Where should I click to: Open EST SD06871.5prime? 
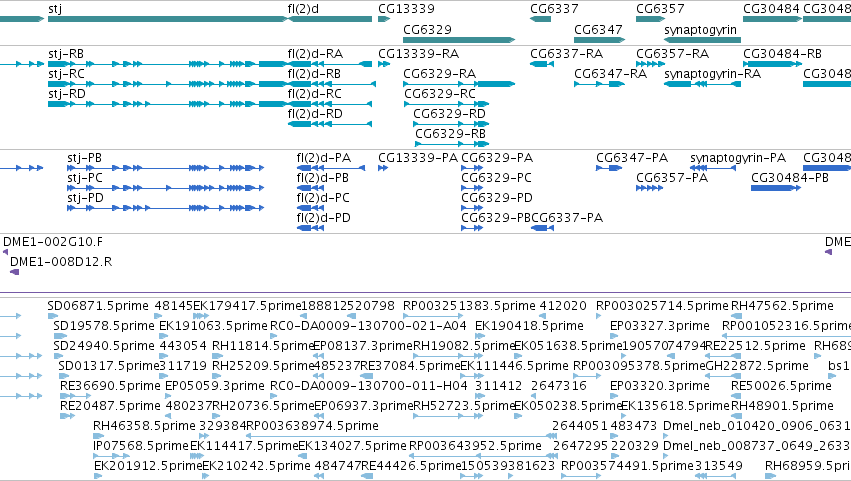tap(98, 306)
